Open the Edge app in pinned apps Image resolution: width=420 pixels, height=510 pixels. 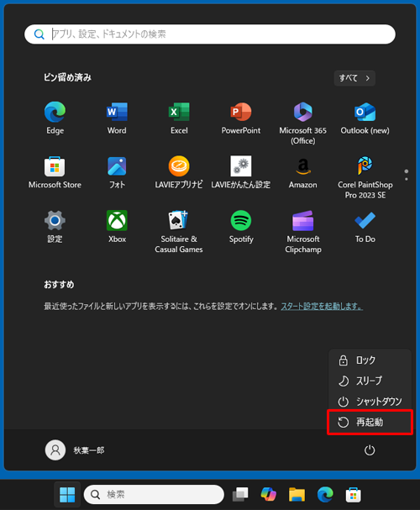tap(55, 118)
